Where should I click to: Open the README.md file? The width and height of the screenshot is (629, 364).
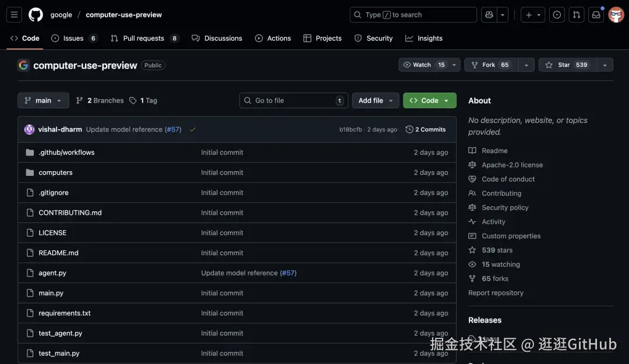59,253
